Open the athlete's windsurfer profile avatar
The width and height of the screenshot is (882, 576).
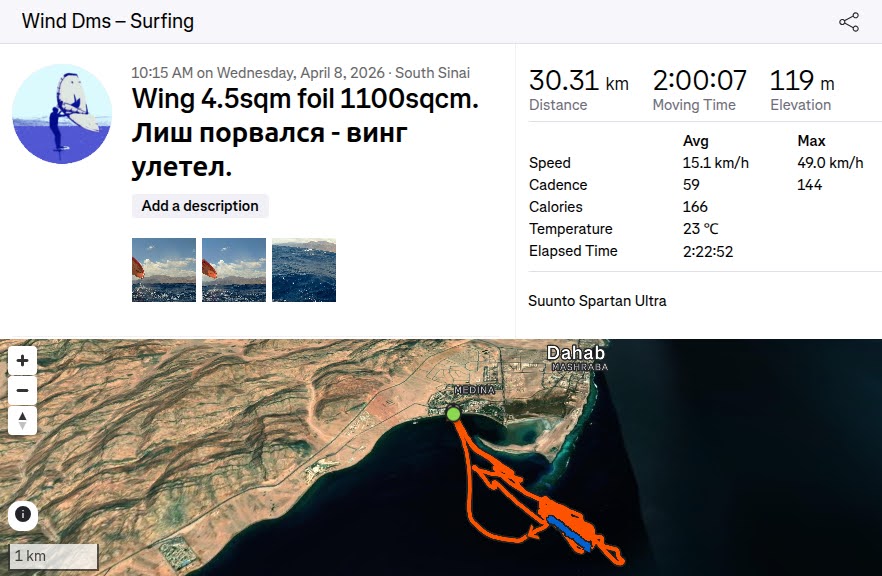click(x=62, y=114)
